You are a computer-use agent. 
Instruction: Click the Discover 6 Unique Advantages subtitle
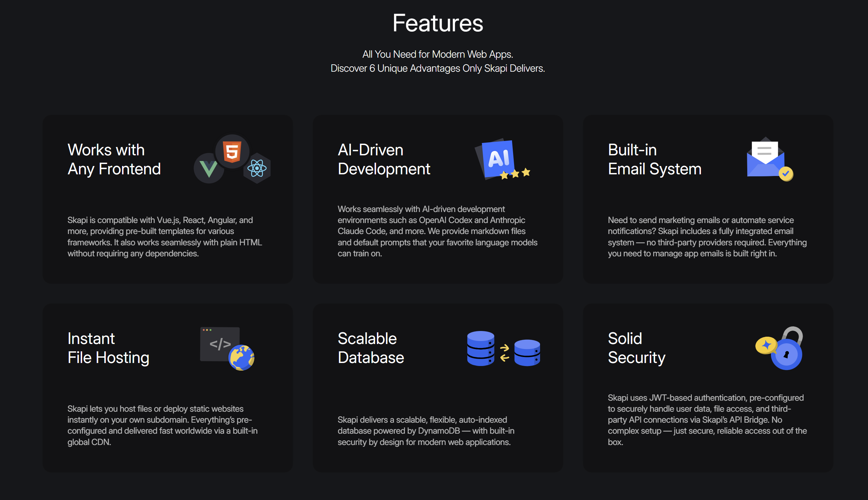click(x=437, y=68)
